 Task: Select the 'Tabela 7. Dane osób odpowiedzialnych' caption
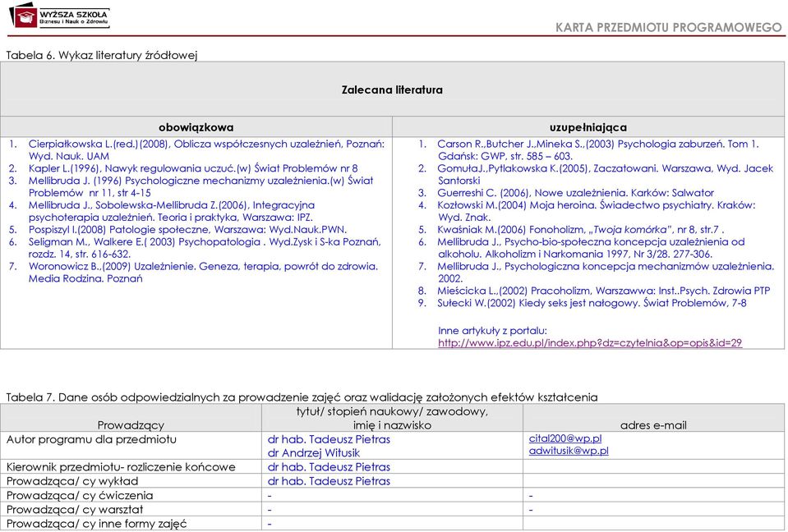(x=302, y=397)
